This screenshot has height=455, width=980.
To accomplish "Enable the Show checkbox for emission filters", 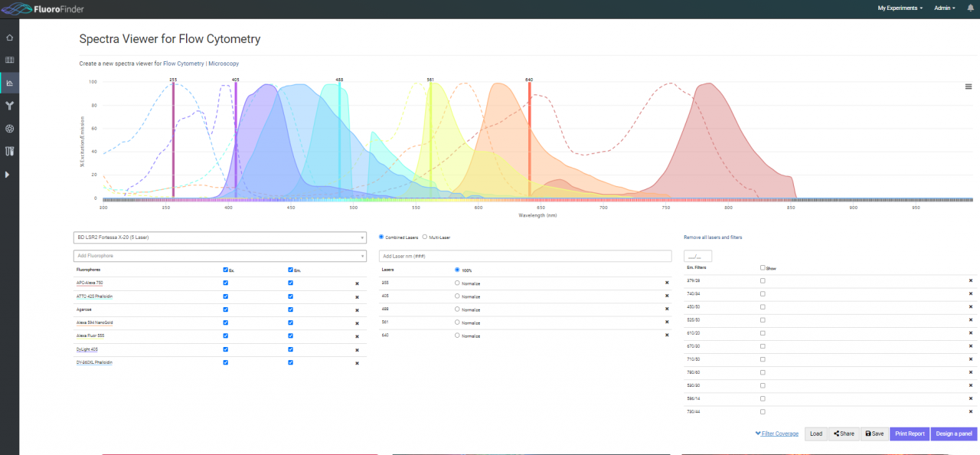I will [x=762, y=268].
